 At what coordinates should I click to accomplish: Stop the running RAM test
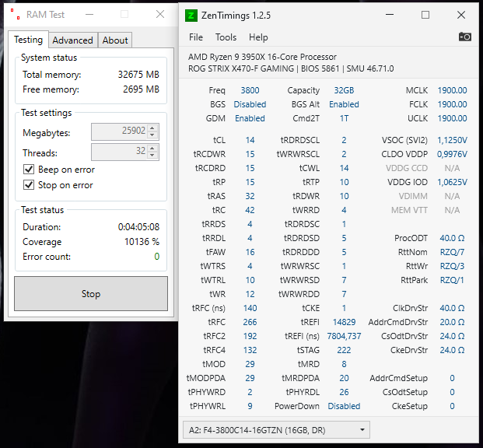pyautogui.click(x=91, y=294)
